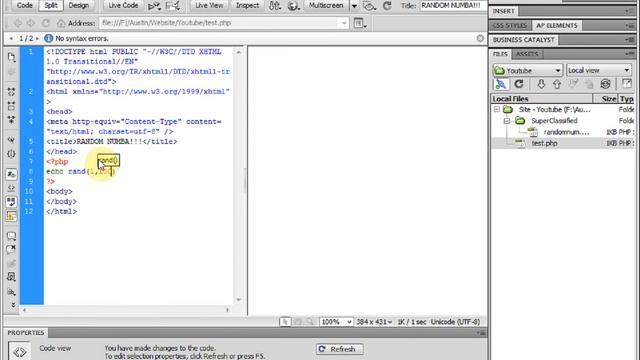The image size is (640, 360).
Task: Open the Visual Aids eye icon menu
Action: point(369,6)
